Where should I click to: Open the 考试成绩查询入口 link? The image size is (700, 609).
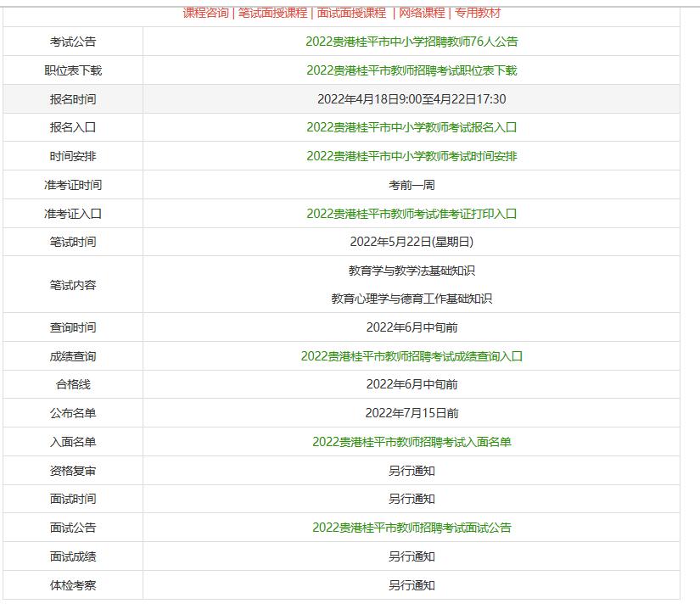point(413,356)
